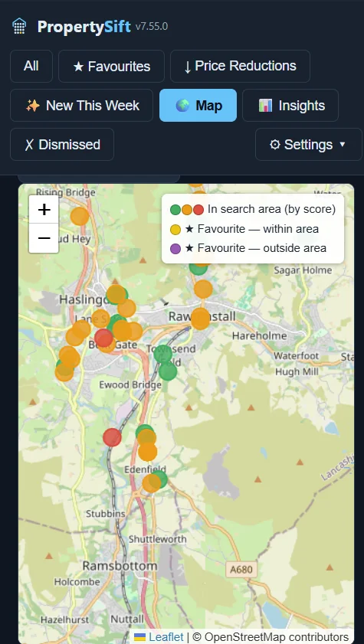Click the sparkles icon on New This Week
This screenshot has width=364, height=644.
tap(33, 106)
